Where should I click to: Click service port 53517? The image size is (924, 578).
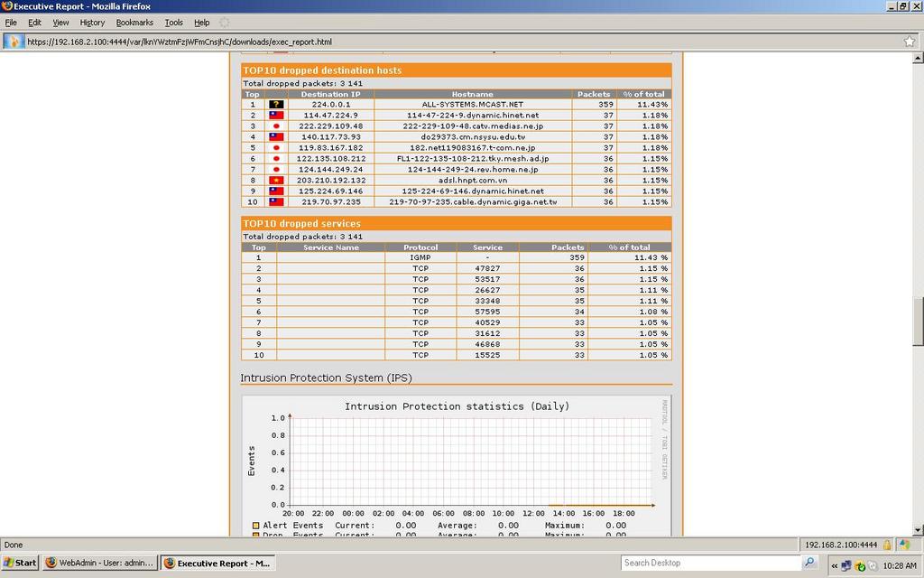pos(487,279)
